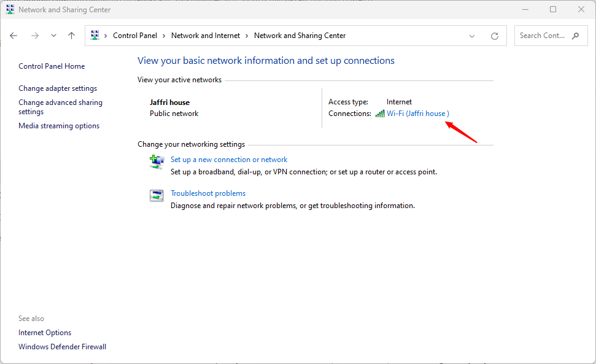Expand the address bar history dropdown
596x364 pixels.
(472, 36)
